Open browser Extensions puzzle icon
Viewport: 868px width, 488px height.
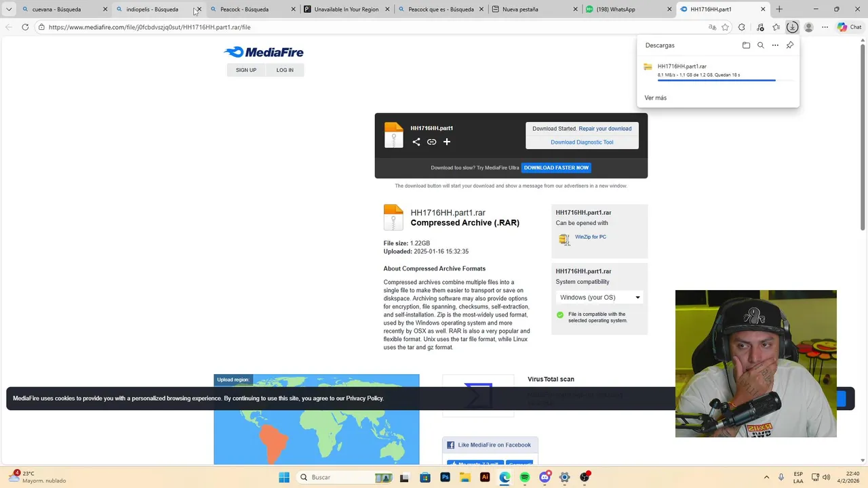click(741, 27)
